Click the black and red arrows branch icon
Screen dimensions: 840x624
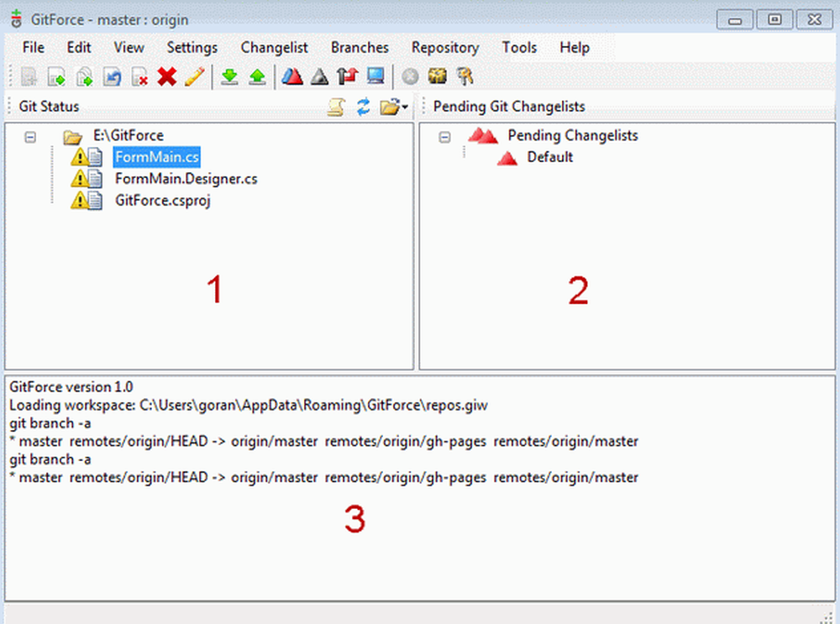pyautogui.click(x=348, y=76)
